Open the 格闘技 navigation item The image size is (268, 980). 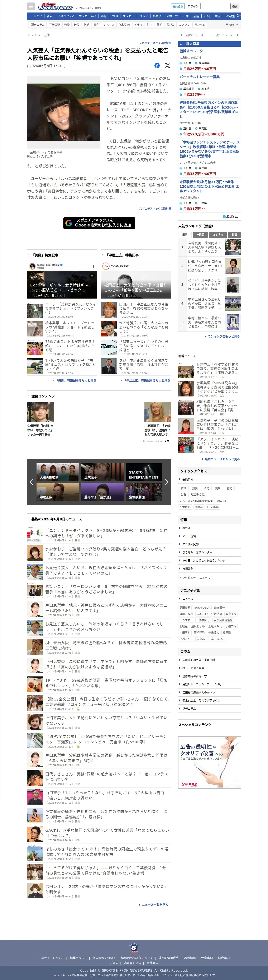(x=157, y=16)
